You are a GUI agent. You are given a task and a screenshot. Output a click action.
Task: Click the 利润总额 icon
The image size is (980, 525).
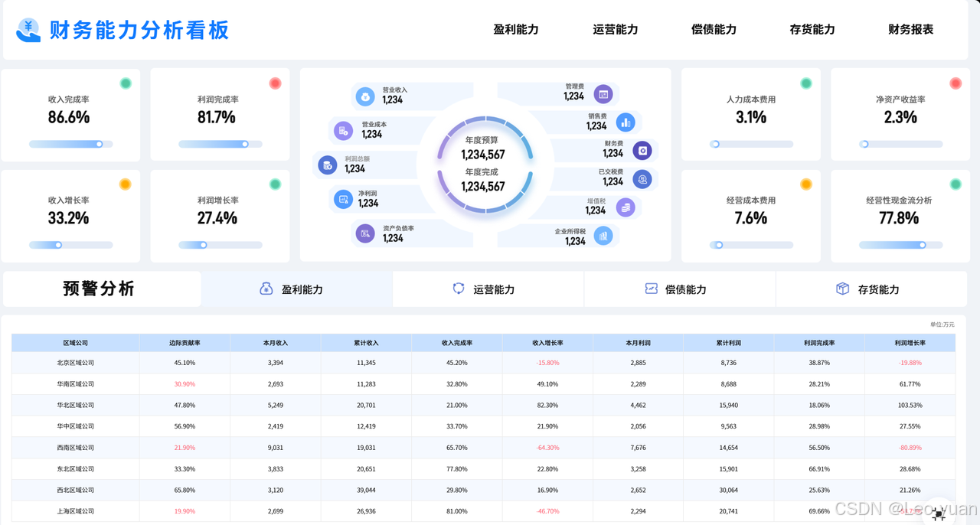(327, 165)
